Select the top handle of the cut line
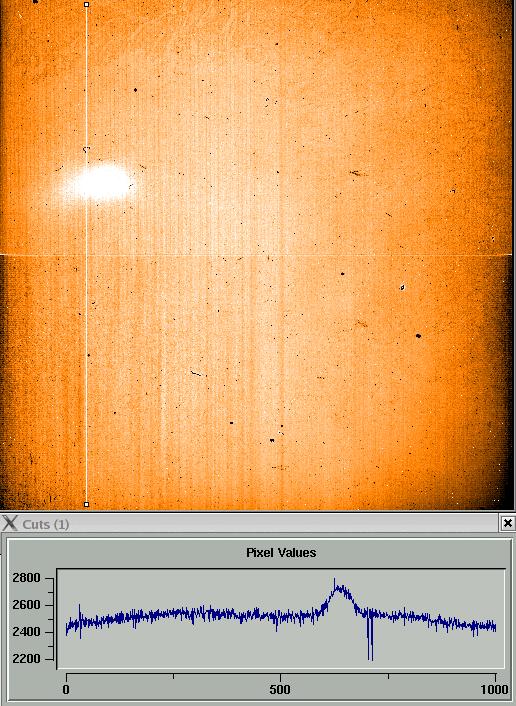516x706 pixels. coord(86,5)
